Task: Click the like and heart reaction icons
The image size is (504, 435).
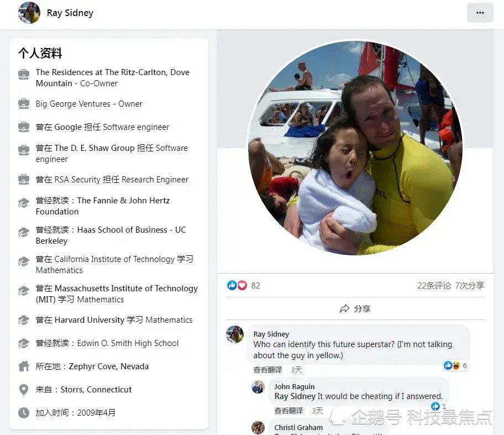Action: pyautogui.click(x=237, y=285)
